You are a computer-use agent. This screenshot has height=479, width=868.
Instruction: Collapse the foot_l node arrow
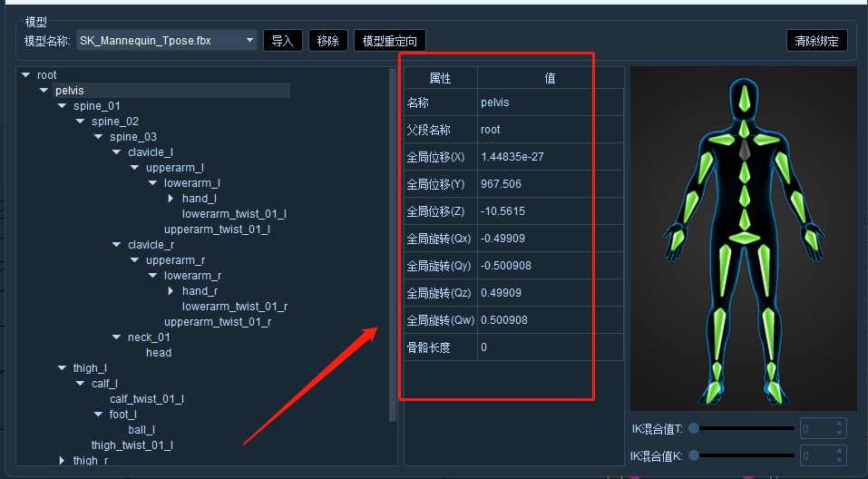coord(99,415)
